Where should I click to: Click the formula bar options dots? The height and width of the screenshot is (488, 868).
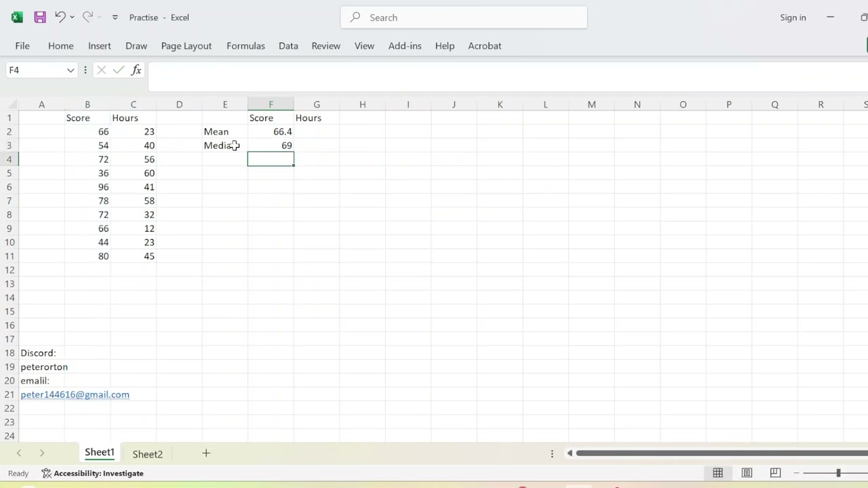pyautogui.click(x=85, y=70)
